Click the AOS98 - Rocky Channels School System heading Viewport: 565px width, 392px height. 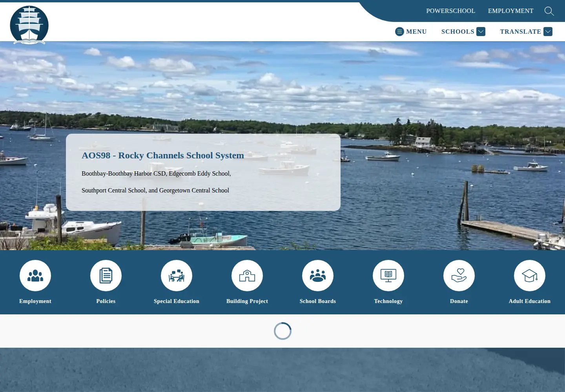pos(163,156)
